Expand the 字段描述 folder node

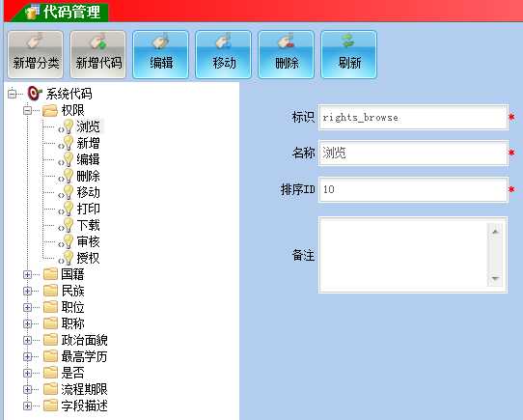[x=28, y=406]
